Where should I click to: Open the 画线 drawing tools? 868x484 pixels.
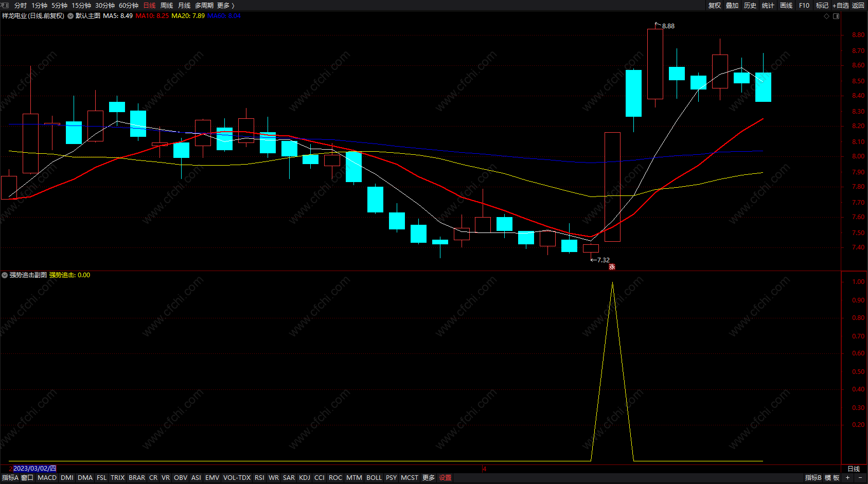(786, 5)
